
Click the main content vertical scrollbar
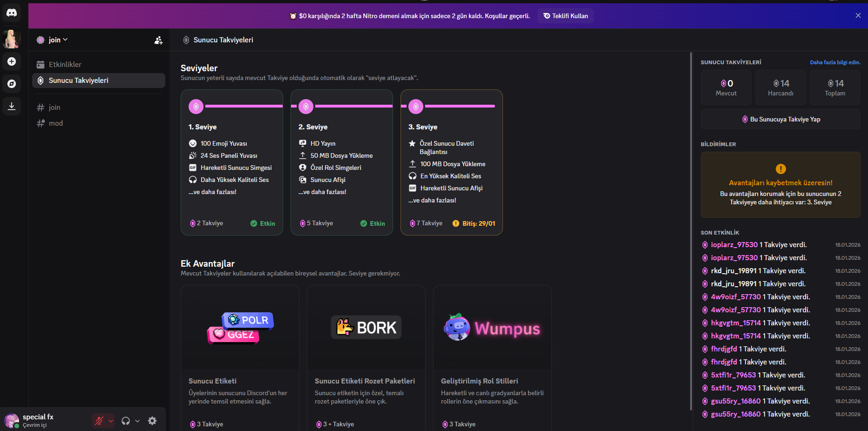click(x=691, y=231)
